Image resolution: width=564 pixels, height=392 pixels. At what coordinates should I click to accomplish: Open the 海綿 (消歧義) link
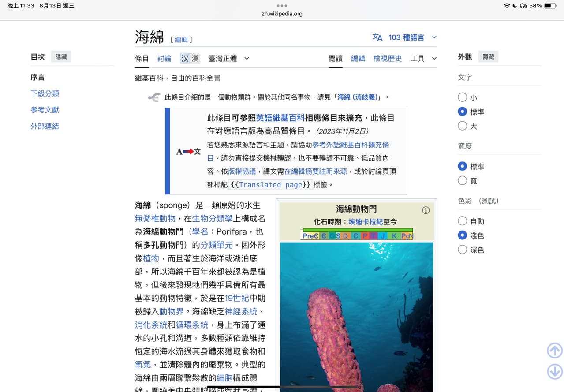click(357, 97)
